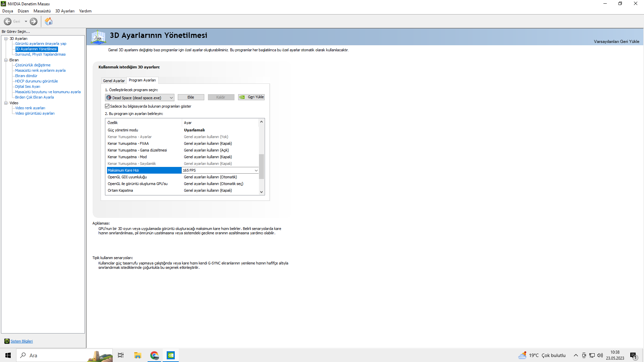Click the settings list scroll down arrow
This screenshot has width=644, height=362.
[x=262, y=192]
